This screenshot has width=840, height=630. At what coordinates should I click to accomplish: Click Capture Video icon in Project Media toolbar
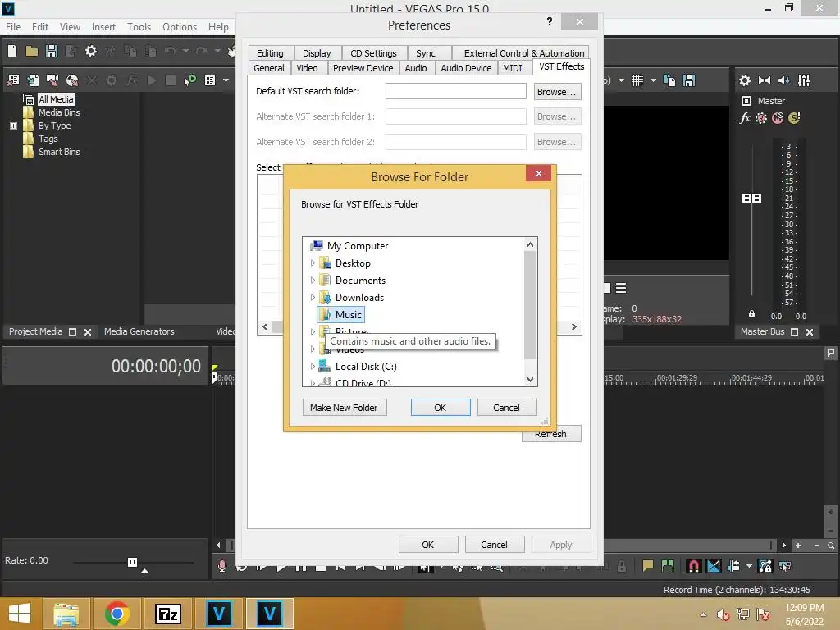pos(52,80)
